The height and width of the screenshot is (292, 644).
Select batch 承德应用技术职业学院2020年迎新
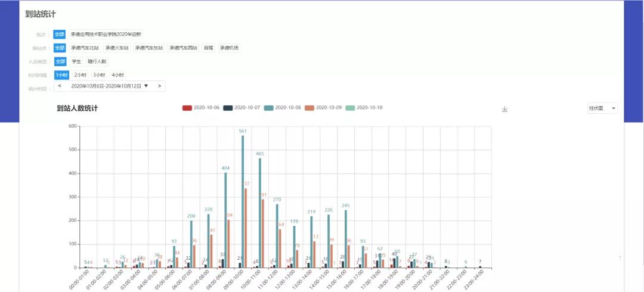(x=106, y=35)
